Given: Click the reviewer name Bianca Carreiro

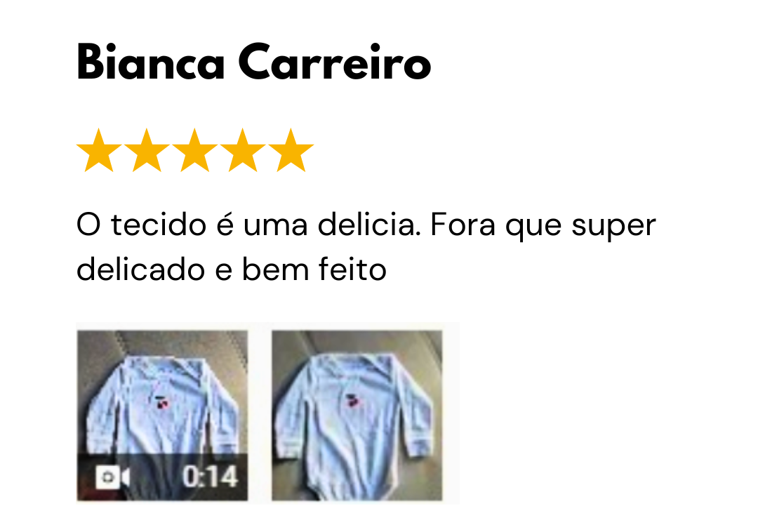Looking at the screenshot, I should (x=254, y=62).
